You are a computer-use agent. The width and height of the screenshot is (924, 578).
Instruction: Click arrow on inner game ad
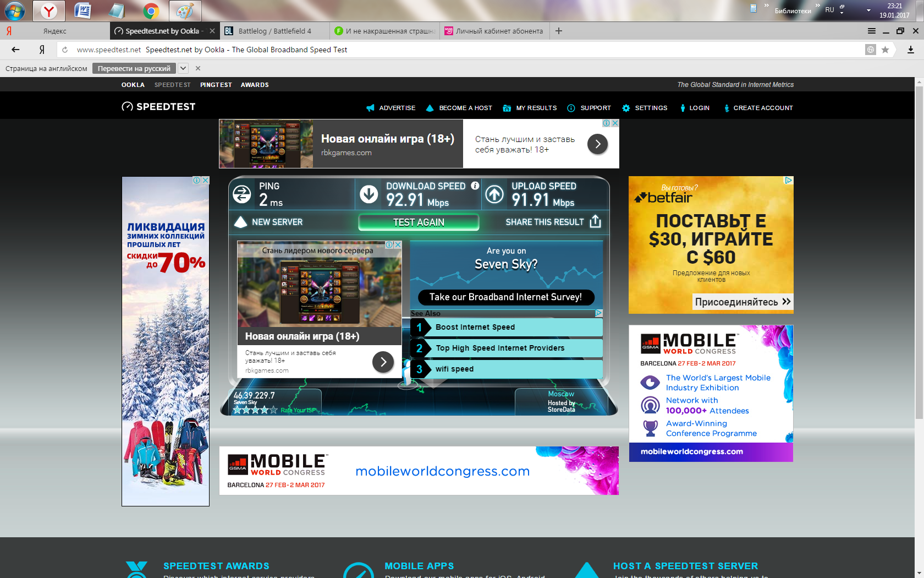coord(383,362)
